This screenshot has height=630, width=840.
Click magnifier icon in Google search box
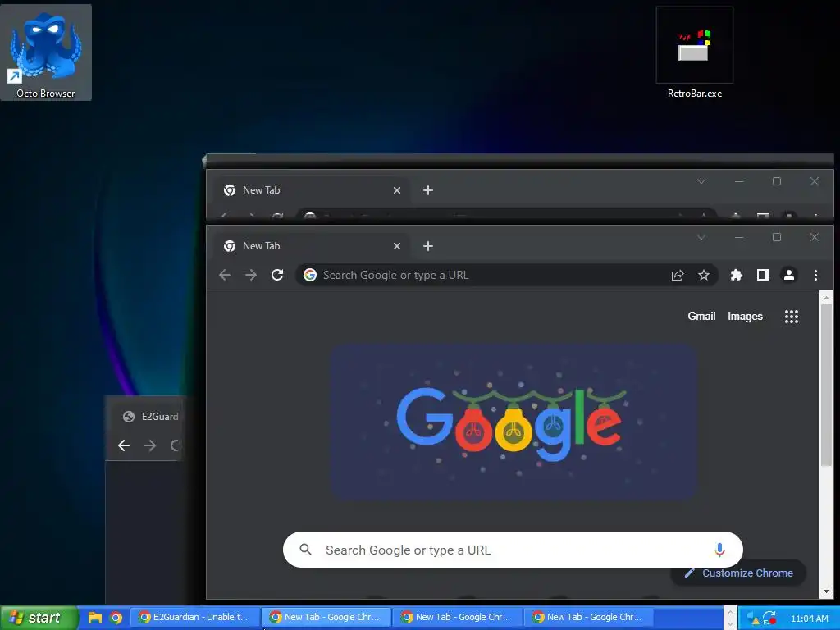pos(305,549)
